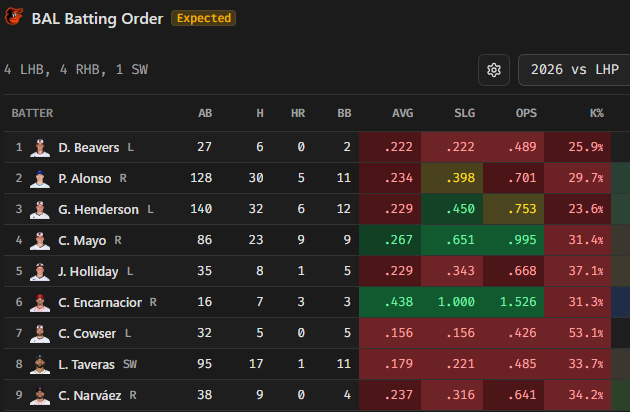Click the Expected lineup badge
This screenshot has height=412, width=630.
point(203,18)
